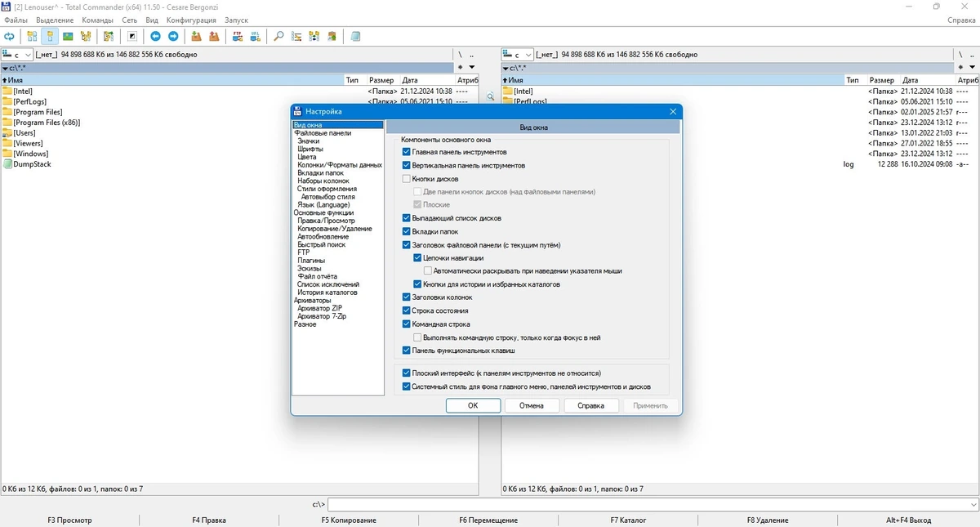Toggle 'Панель функциональных клавиш' checkbox

pyautogui.click(x=407, y=350)
